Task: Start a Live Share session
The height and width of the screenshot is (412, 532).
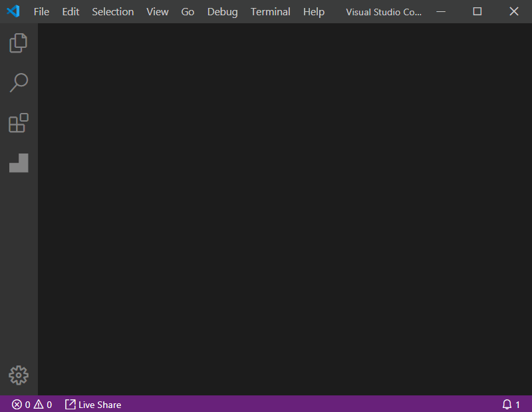Action: click(93, 404)
